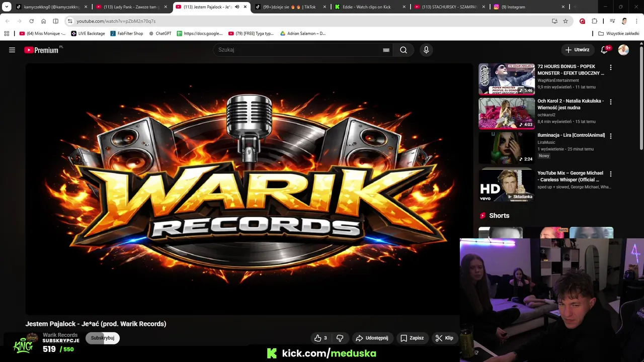Open the media control icon in toolbar
This screenshot has width=644, height=362.
(x=612, y=21)
